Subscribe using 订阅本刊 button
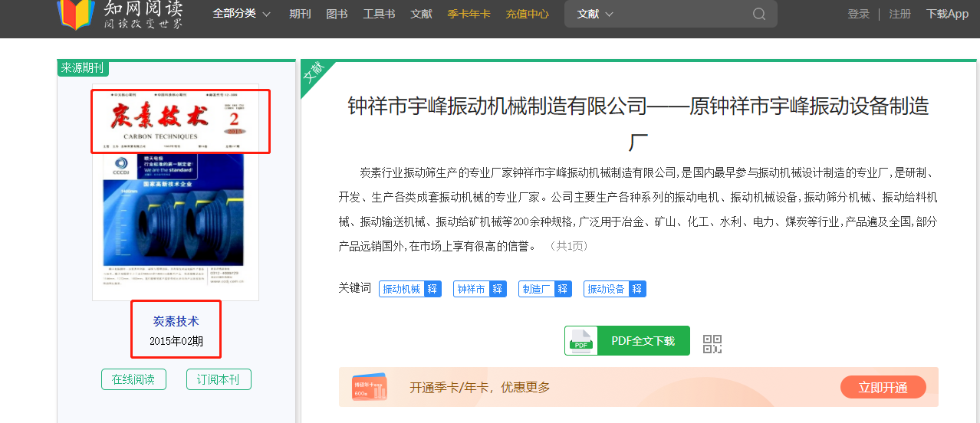980x423 pixels. (219, 379)
